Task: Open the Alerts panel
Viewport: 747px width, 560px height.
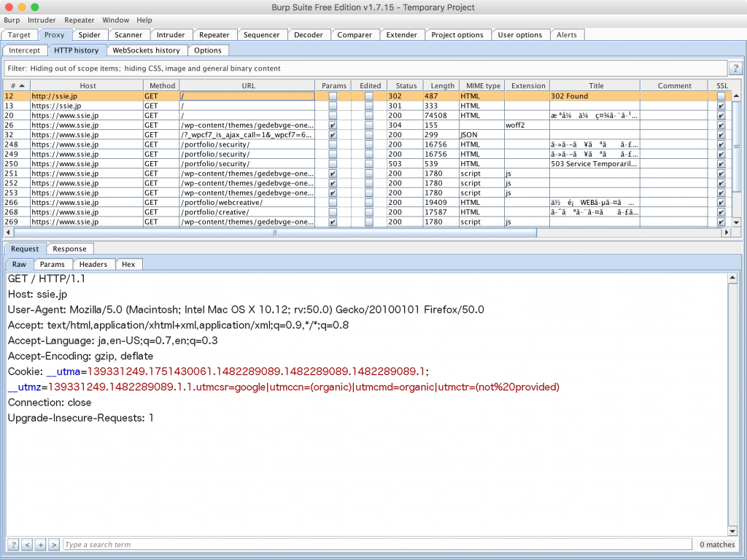Action: point(567,34)
